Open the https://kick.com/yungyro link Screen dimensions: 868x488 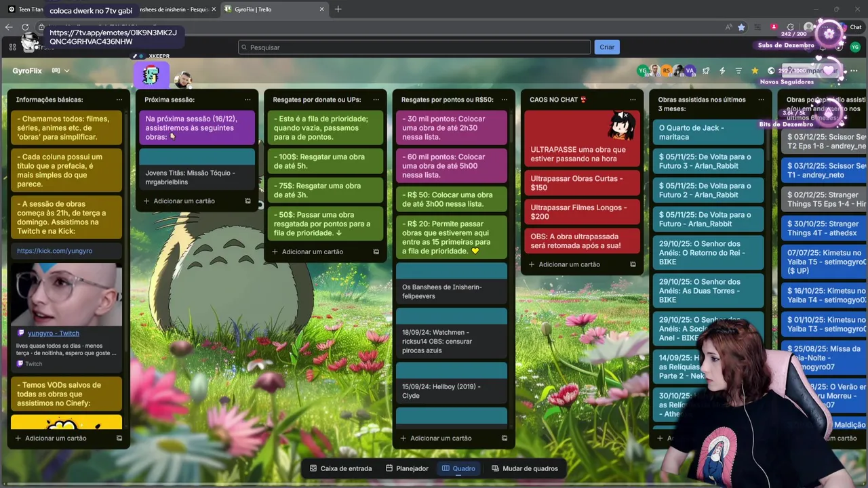tap(55, 251)
